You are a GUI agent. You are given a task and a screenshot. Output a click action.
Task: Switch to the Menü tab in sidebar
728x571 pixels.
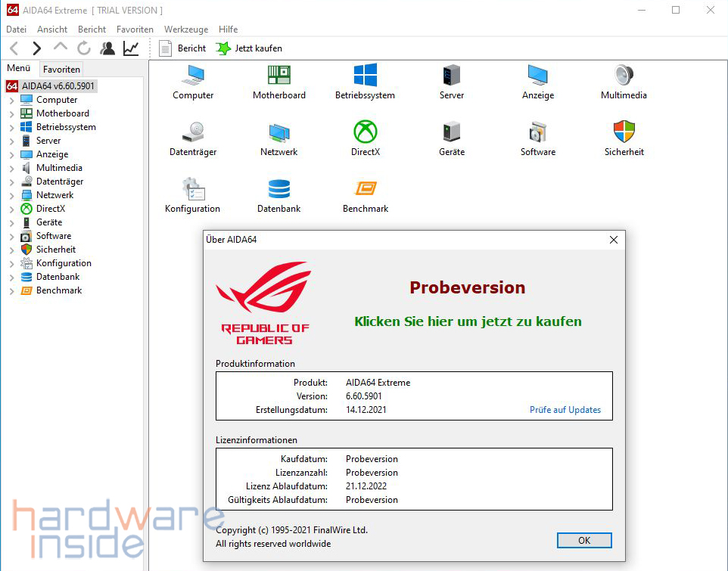point(19,68)
